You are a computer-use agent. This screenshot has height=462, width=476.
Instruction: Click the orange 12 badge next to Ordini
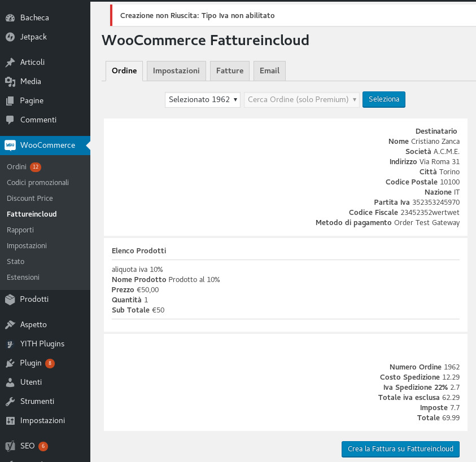tap(36, 167)
